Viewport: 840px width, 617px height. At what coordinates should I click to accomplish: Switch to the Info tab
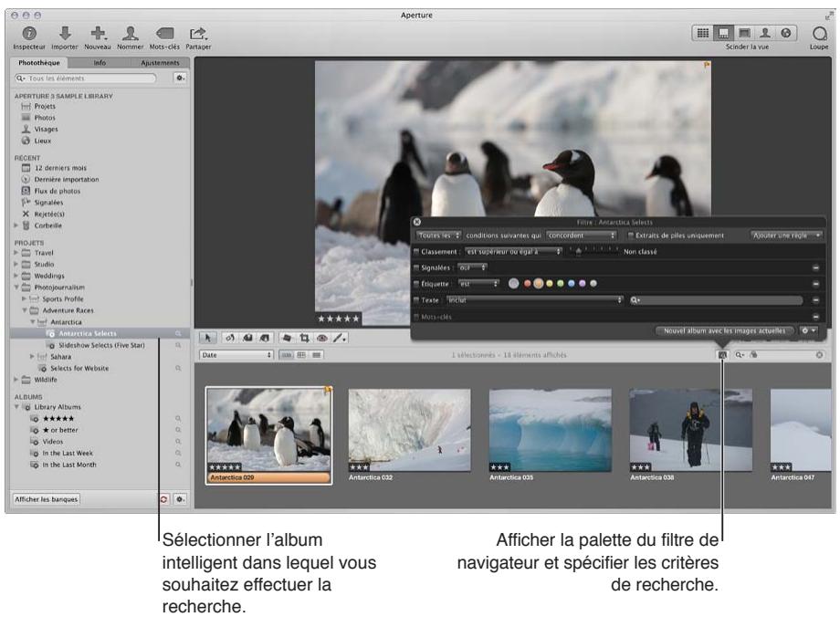click(x=100, y=63)
